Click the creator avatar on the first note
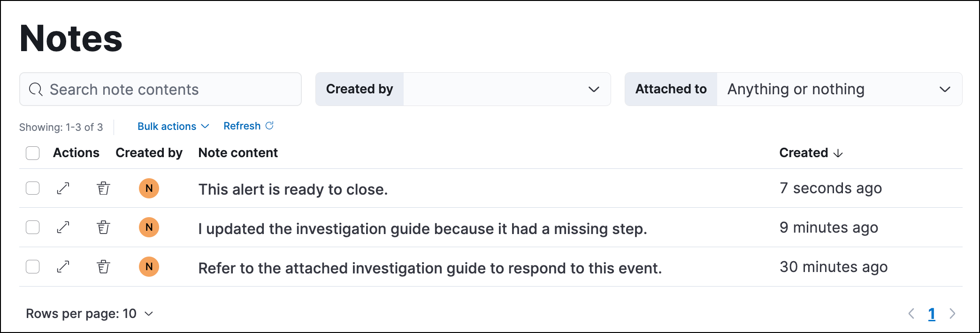Viewport: 980px width, 333px height. point(149,189)
